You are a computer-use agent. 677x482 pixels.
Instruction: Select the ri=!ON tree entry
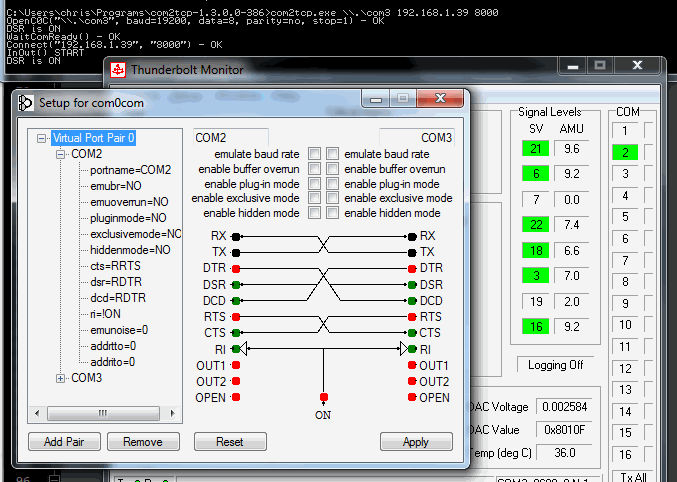(x=105, y=314)
